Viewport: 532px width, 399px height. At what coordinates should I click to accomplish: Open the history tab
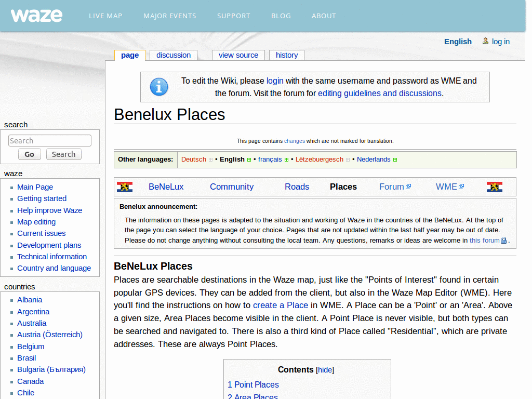(286, 55)
